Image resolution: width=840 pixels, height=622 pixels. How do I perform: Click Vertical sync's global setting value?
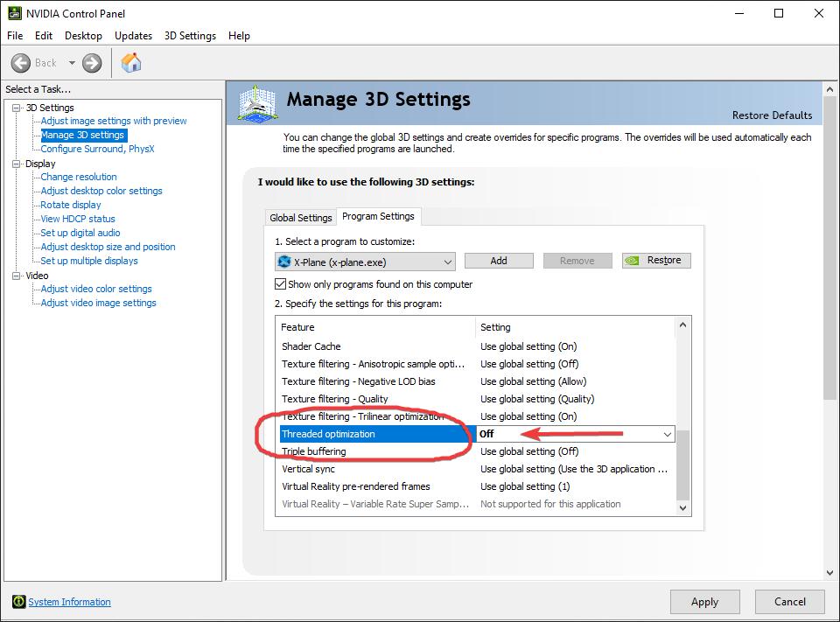[574, 469]
